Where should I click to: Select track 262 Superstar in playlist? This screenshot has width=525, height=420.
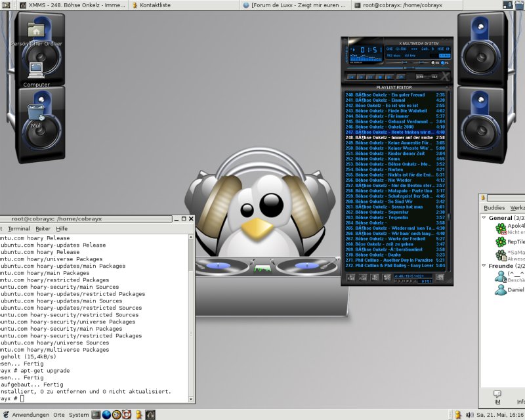coord(395,212)
